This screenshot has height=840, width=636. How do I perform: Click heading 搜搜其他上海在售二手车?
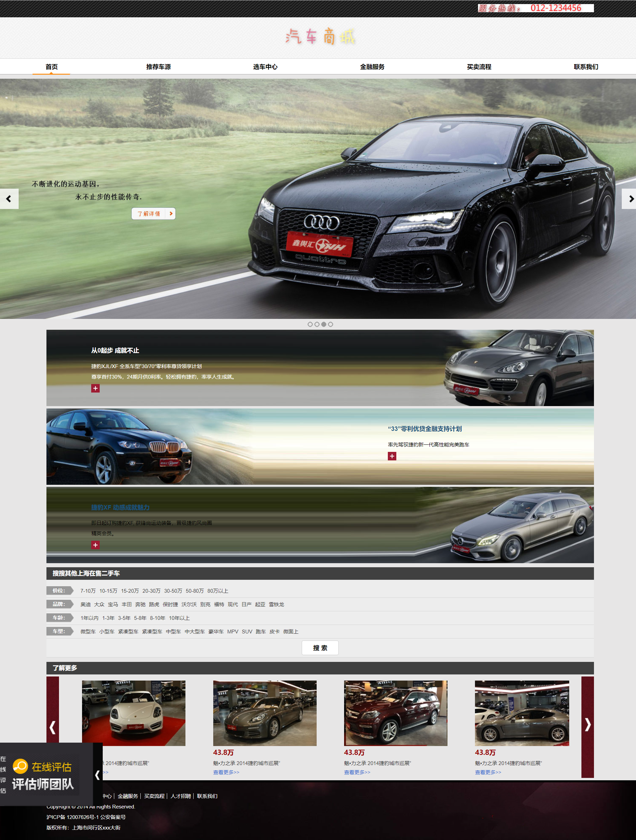tap(86, 573)
